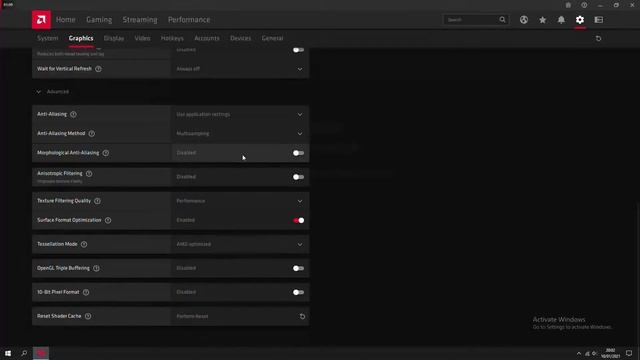Image resolution: width=640 pixels, height=360 pixels.
Task: Open Windows taskbar search
Action: click(24, 353)
